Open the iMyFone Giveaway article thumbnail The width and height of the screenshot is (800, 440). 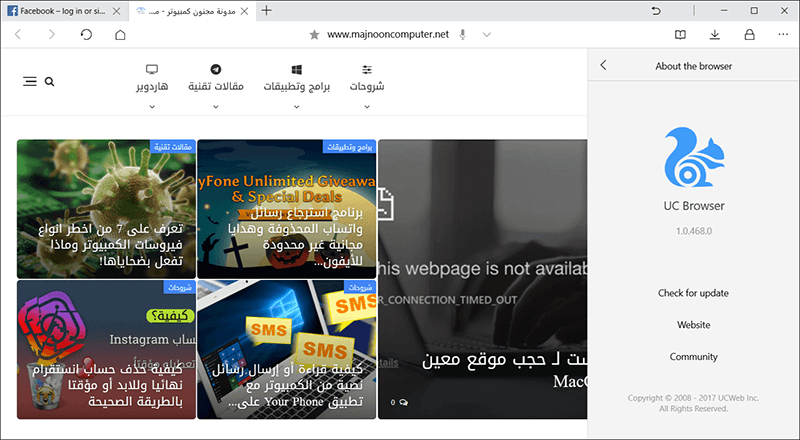[287, 209]
